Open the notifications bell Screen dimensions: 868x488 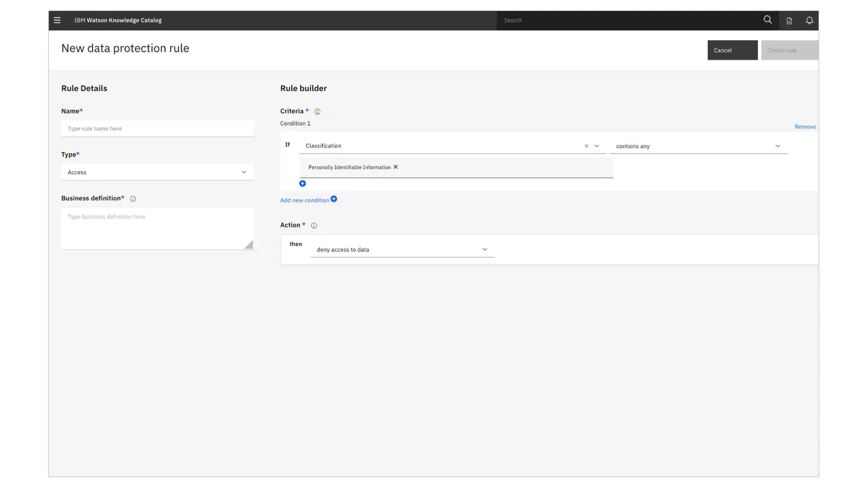tap(810, 20)
